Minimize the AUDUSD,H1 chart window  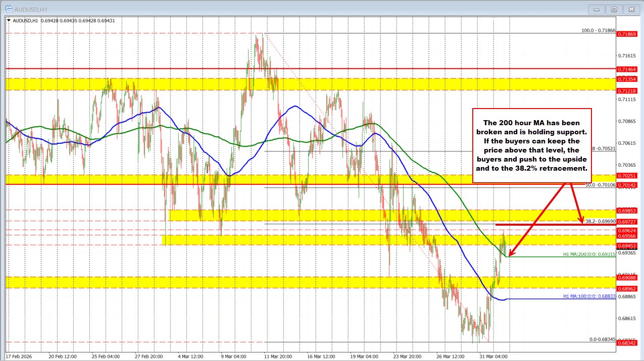(596, 9)
